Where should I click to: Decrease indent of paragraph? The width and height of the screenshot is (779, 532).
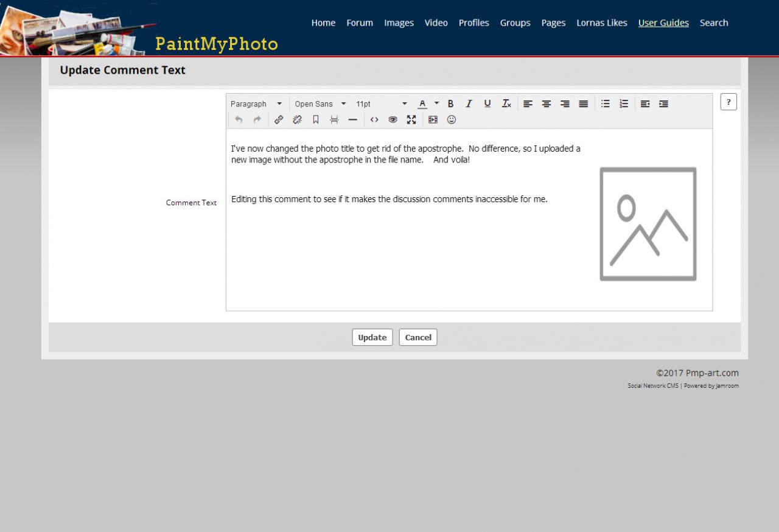tap(645, 104)
